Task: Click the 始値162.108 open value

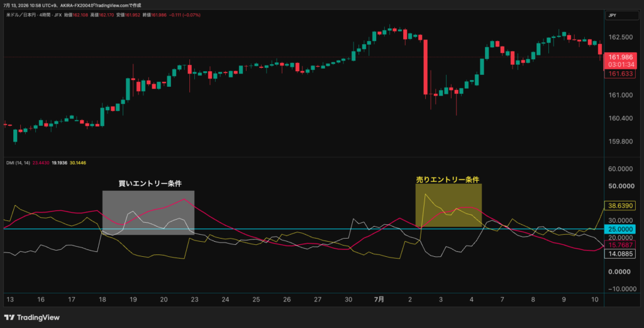Action: pyautogui.click(x=76, y=15)
